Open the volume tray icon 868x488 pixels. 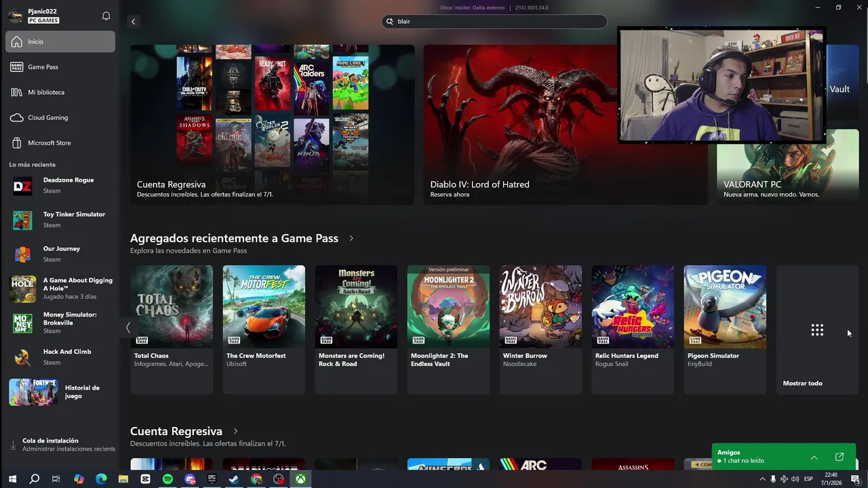(795, 479)
